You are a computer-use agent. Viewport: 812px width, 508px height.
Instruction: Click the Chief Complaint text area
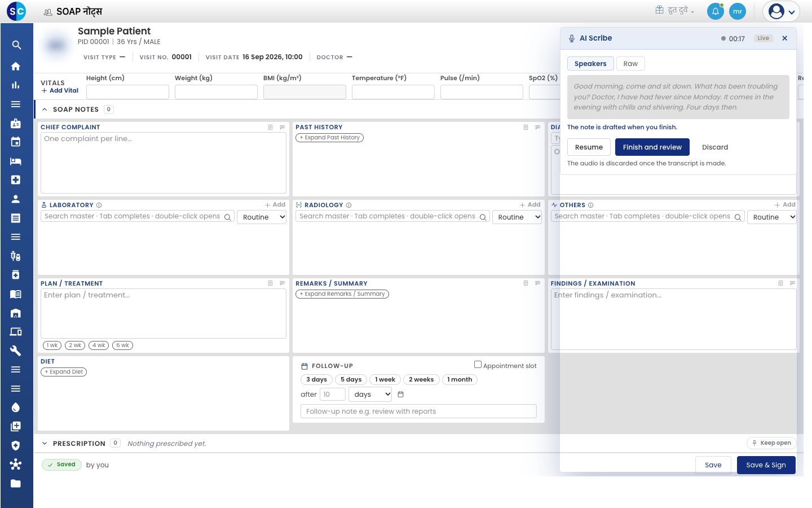pos(164,163)
